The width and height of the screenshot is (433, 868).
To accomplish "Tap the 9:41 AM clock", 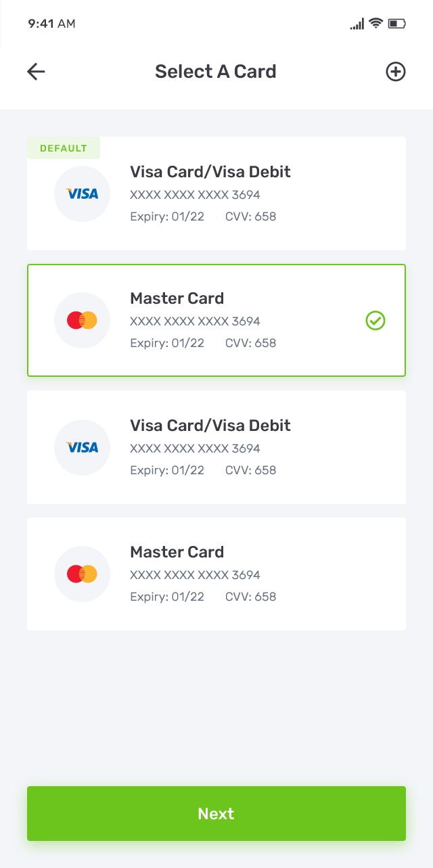I will pyautogui.click(x=51, y=24).
